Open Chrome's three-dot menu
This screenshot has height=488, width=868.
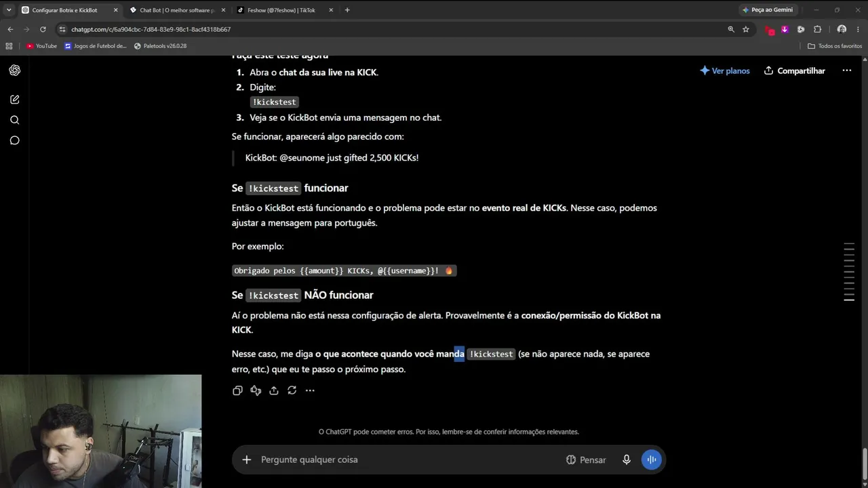pos(858,29)
